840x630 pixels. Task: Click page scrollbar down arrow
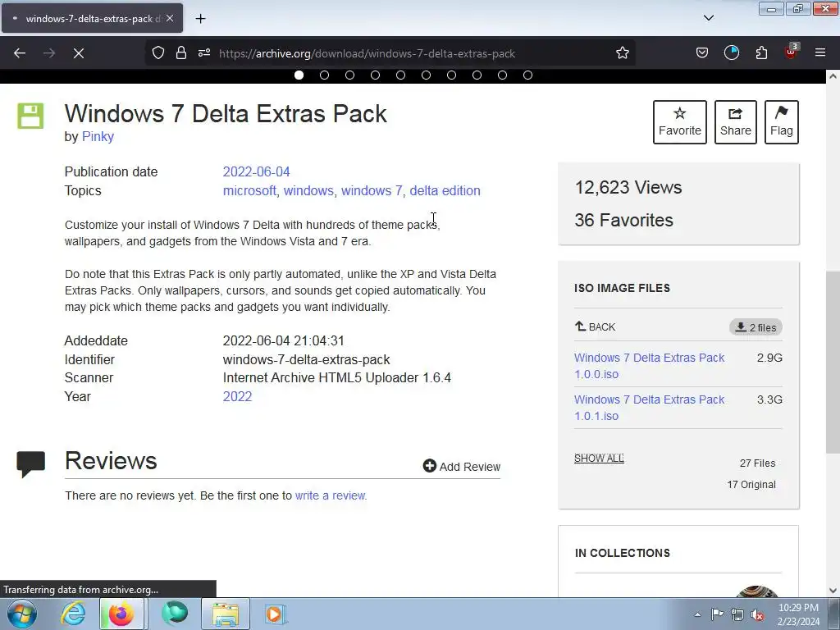click(833, 591)
